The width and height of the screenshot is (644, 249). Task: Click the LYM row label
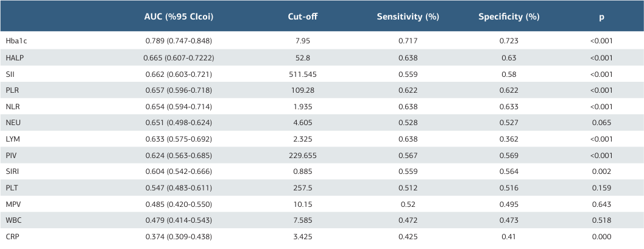click(13, 139)
